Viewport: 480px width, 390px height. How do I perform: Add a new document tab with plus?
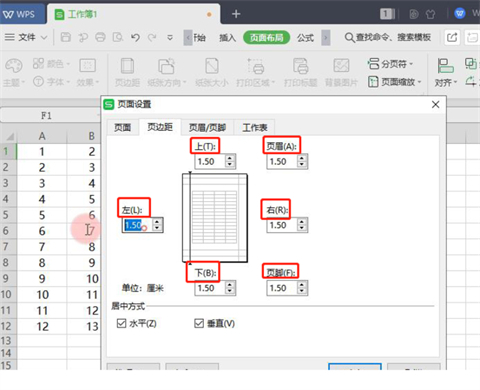pyautogui.click(x=236, y=14)
